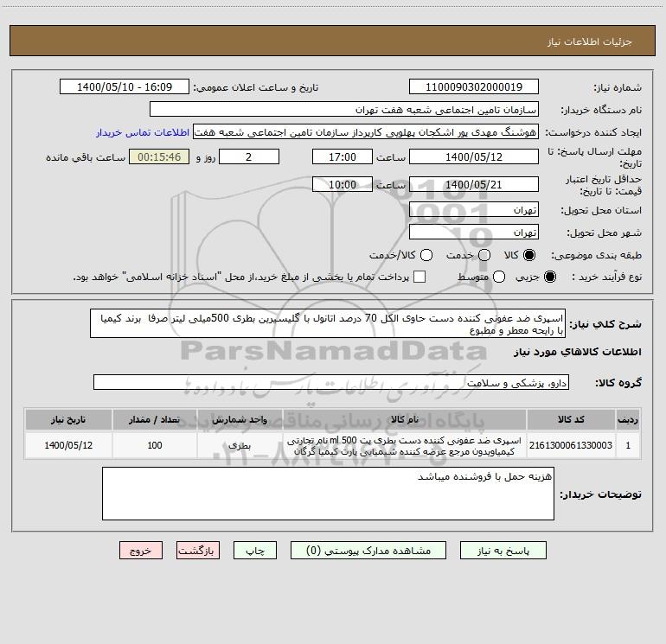
Task: Select the کالا radio button
Action: (x=529, y=255)
